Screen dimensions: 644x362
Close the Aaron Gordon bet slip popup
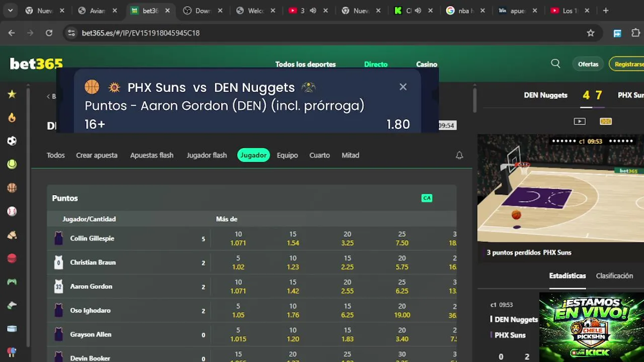(403, 87)
